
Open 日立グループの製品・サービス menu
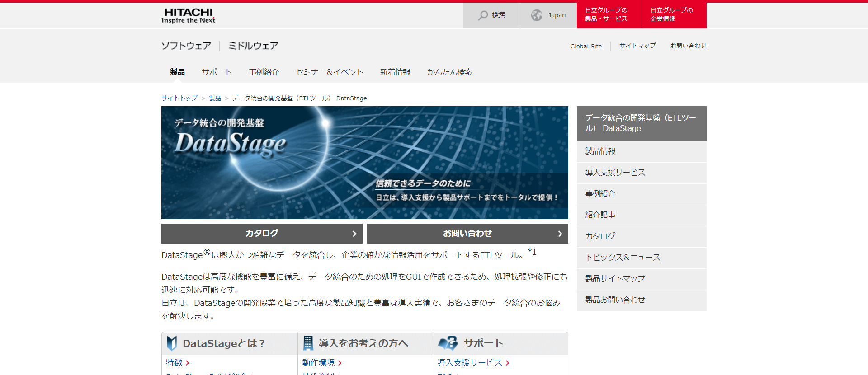coord(609,15)
